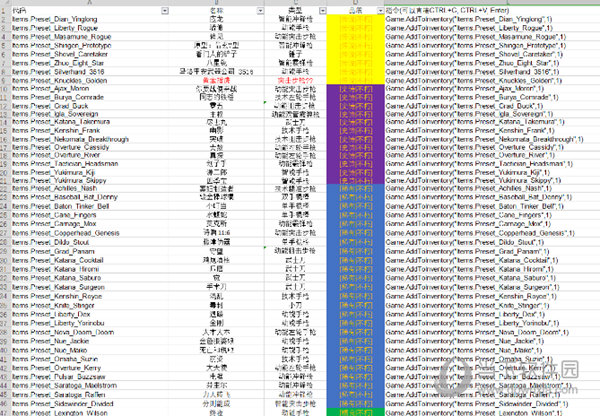Click blue quality cell in Achilles_Nash row
Viewport: 600px width, 416px height.
click(x=355, y=188)
